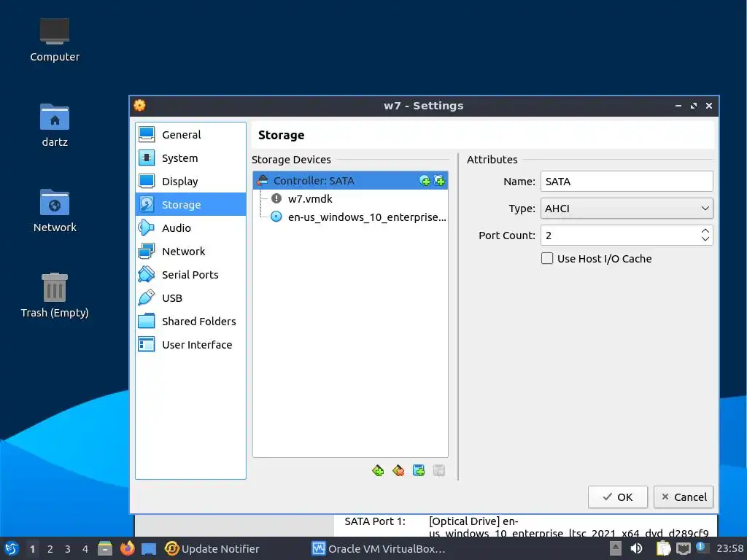Click the settings gear icon in the title bar
The image size is (747, 560).
point(139,105)
